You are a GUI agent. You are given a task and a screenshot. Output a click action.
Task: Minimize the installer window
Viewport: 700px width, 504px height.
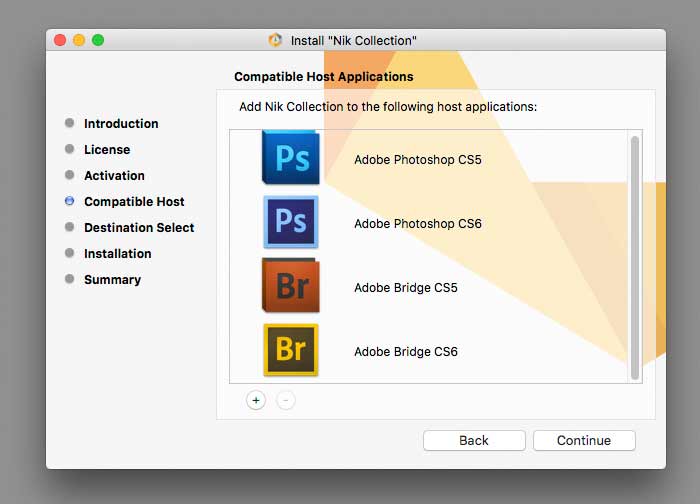79,40
